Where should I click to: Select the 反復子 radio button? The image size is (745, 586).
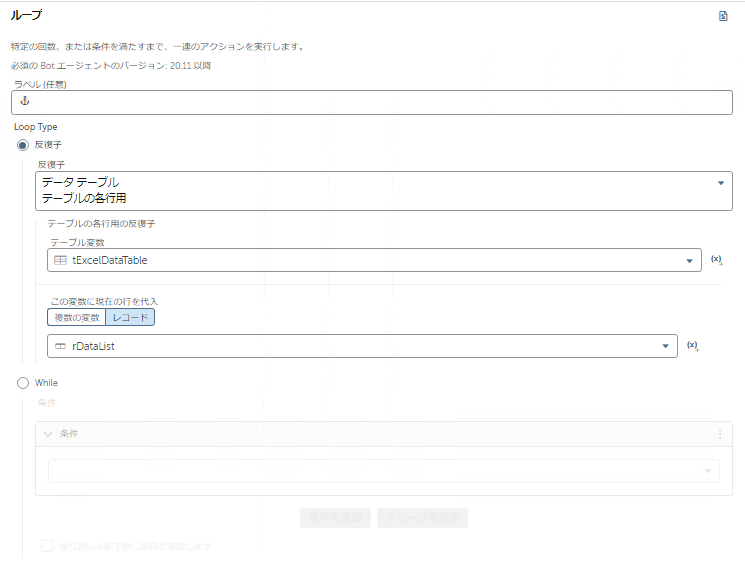click(x=23, y=145)
